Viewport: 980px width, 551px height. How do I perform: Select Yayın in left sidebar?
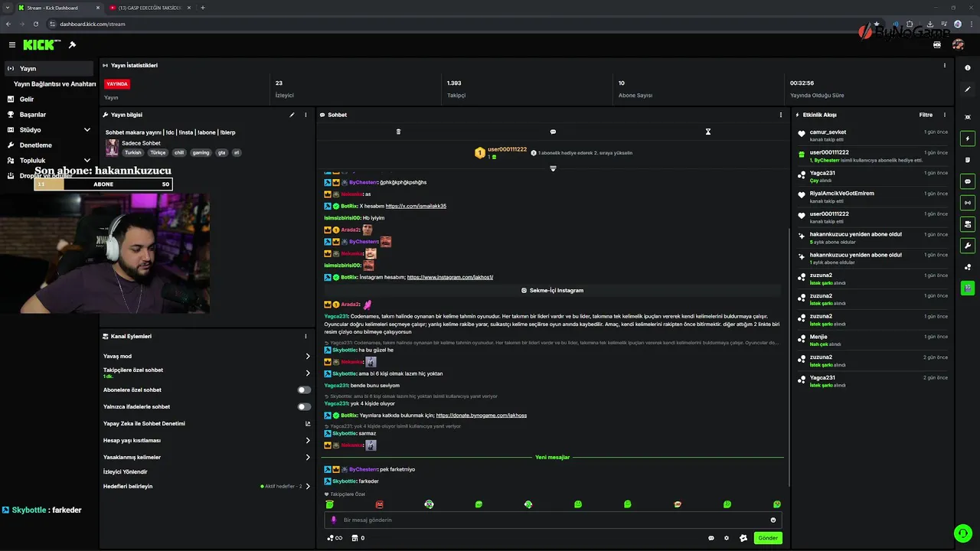tap(49, 69)
